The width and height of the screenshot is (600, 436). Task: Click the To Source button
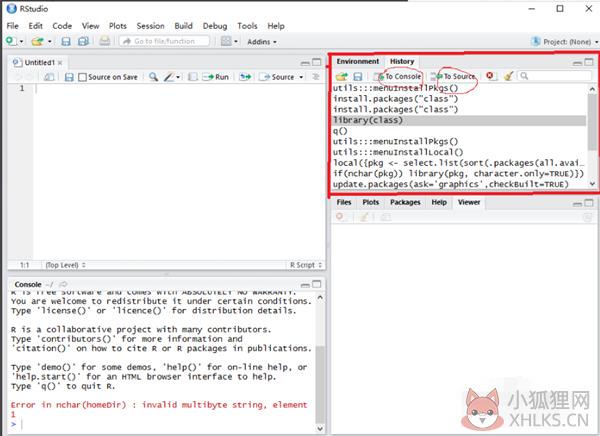[453, 77]
